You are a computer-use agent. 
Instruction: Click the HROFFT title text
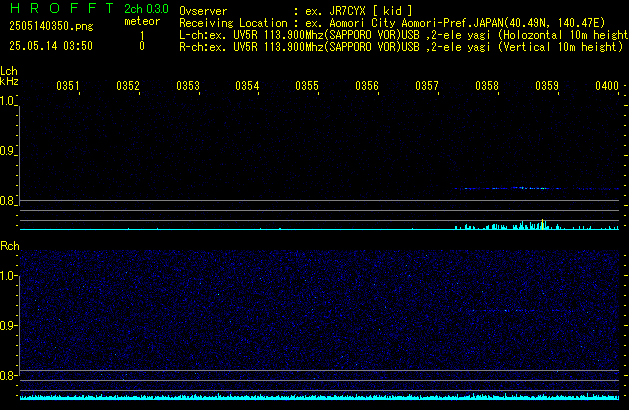(x=62, y=8)
